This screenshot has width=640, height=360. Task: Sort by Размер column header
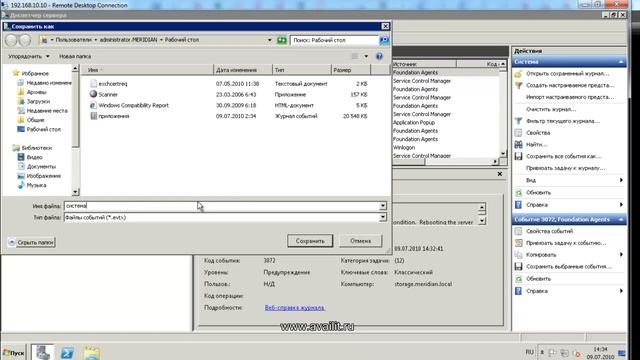click(x=351, y=70)
